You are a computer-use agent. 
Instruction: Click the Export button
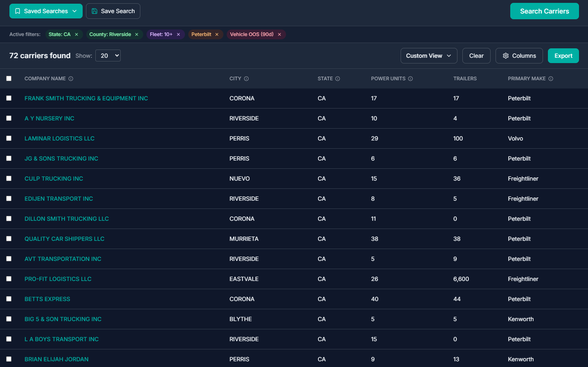pos(563,55)
